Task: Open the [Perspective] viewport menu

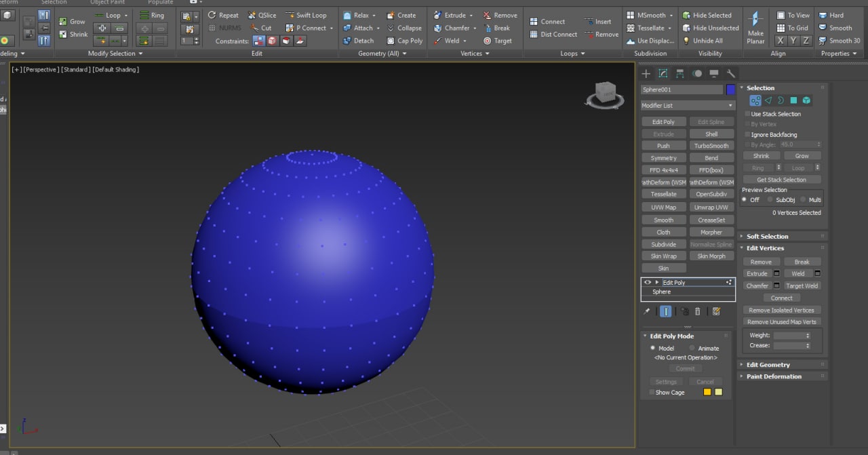Action: pos(41,69)
